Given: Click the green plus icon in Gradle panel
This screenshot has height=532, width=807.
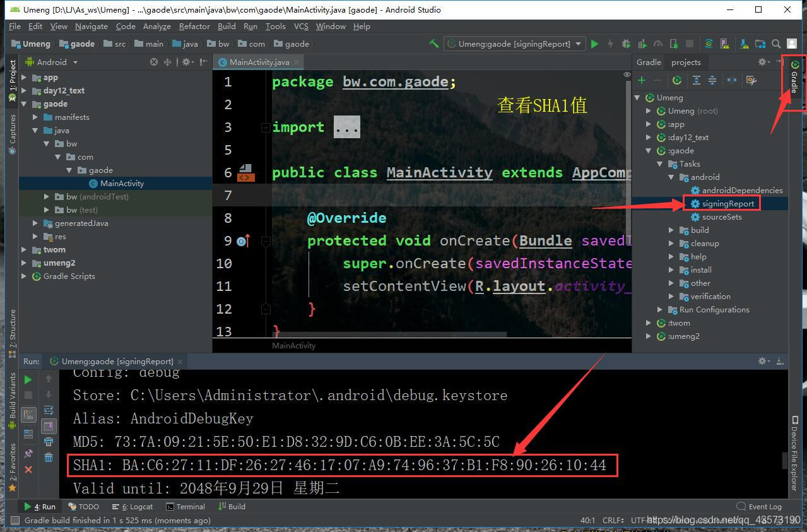Looking at the screenshot, I should click(x=642, y=80).
